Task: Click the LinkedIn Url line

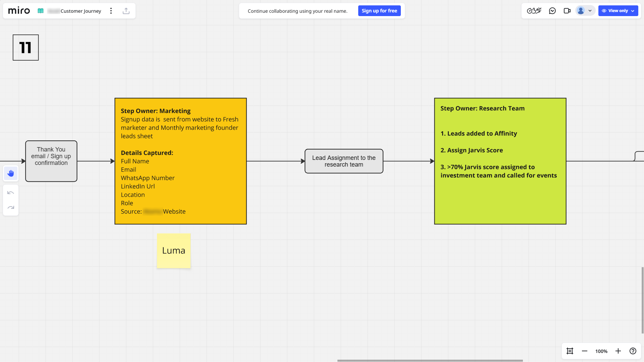Action: coord(138,186)
